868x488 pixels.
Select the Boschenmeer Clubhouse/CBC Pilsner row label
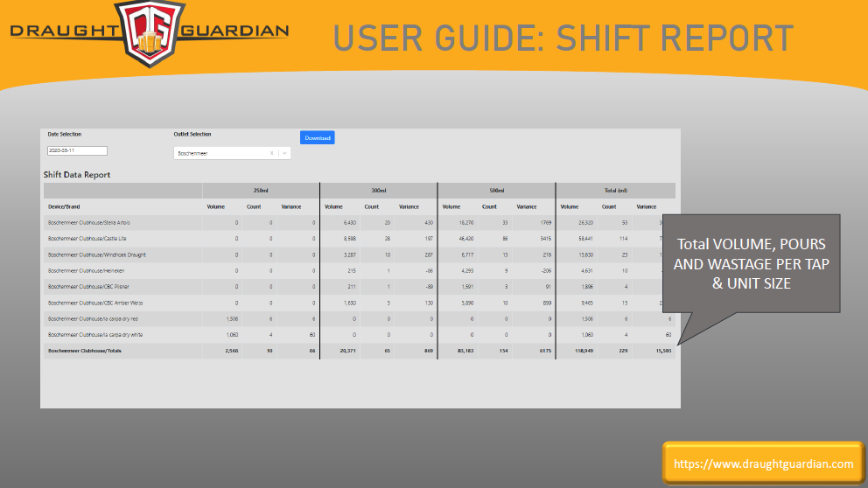pyautogui.click(x=88, y=287)
